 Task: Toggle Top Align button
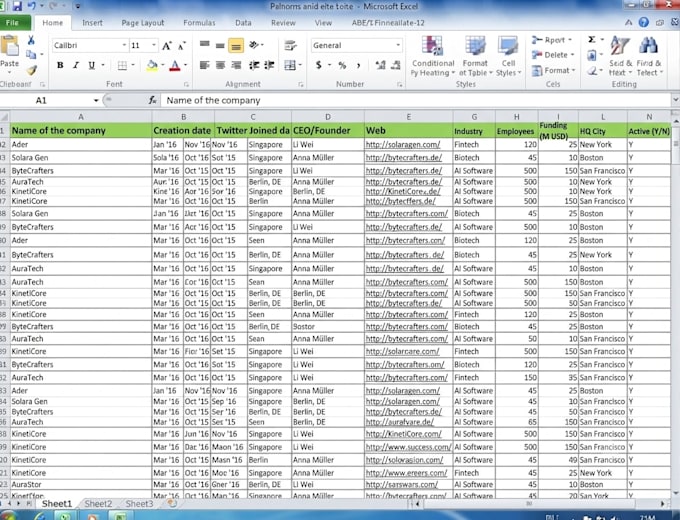tap(205, 45)
